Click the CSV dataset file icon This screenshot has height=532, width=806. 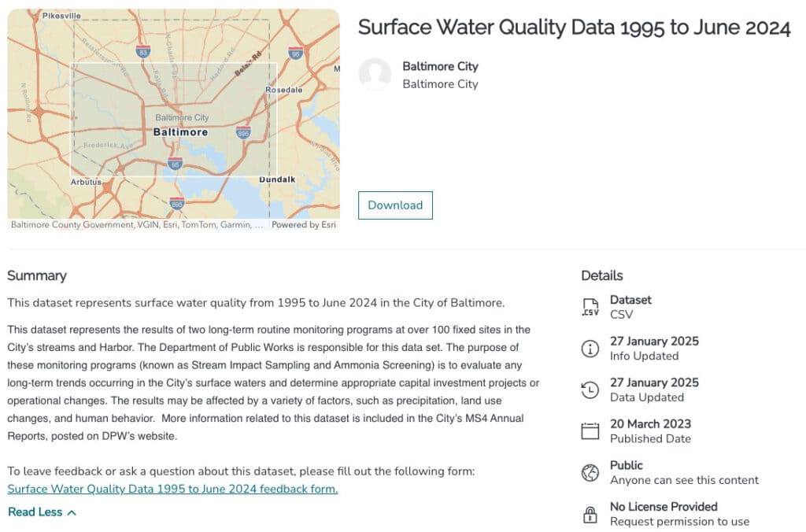(x=590, y=307)
